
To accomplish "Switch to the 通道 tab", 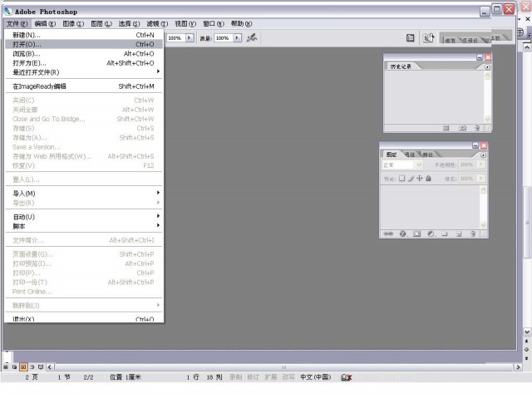I will tap(410, 155).
